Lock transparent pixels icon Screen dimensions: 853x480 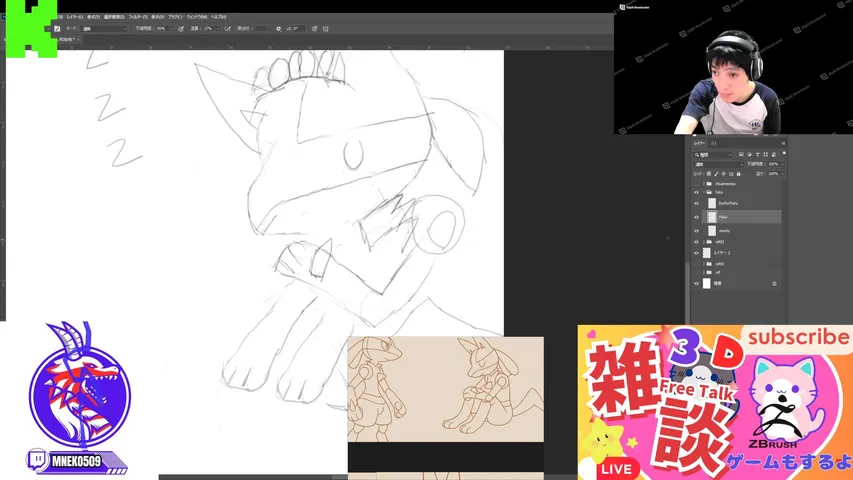click(x=709, y=174)
